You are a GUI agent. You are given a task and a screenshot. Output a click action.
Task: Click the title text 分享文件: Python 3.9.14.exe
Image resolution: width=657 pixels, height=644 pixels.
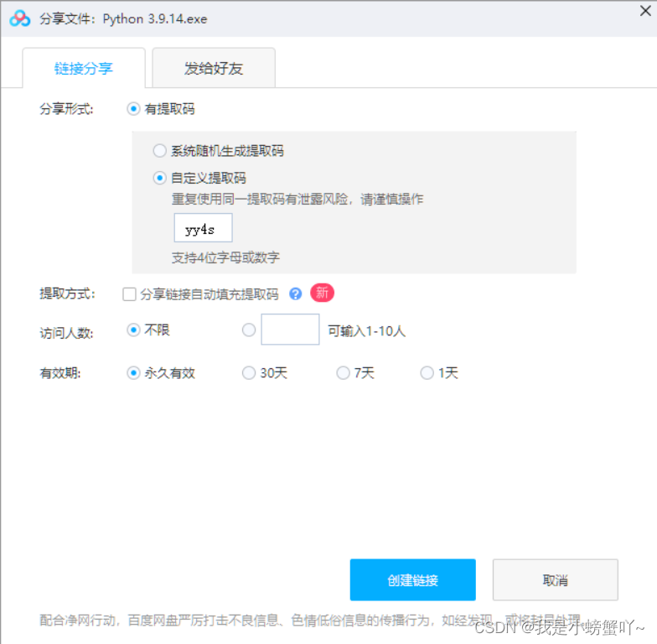pyautogui.click(x=123, y=18)
